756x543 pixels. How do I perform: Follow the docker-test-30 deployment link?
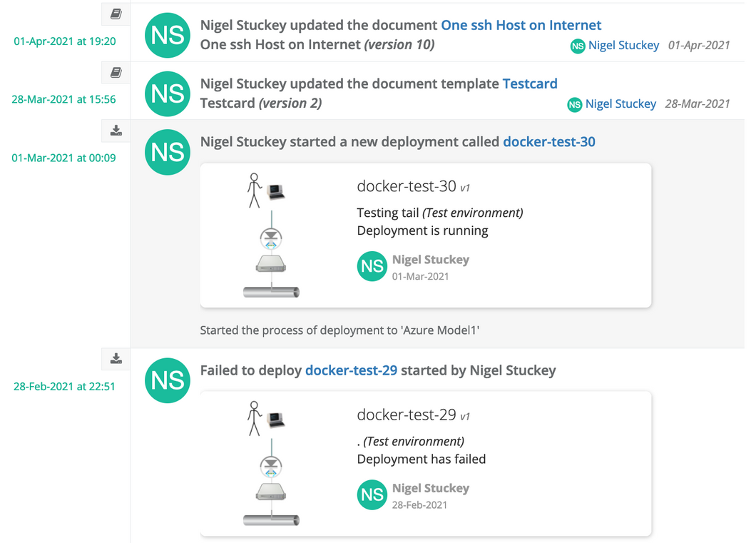548,142
